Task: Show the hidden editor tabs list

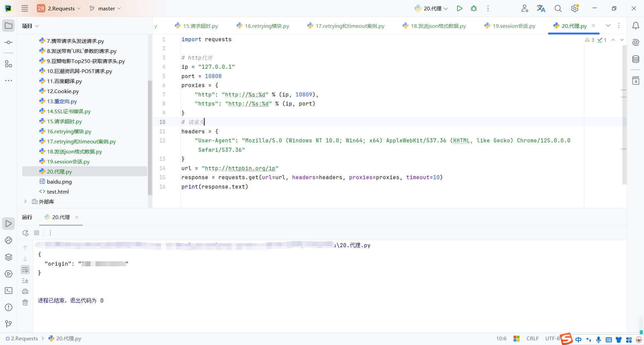Action: point(608,26)
